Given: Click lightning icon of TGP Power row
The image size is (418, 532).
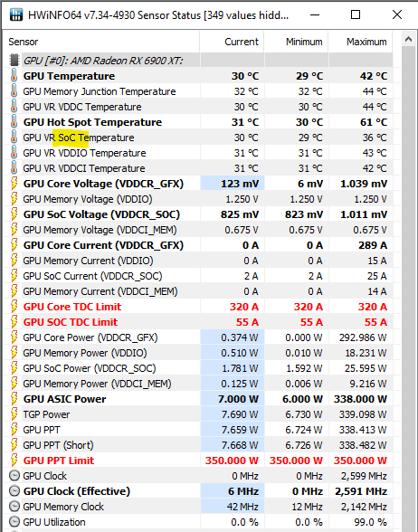Looking at the screenshot, I should pos(14,414).
